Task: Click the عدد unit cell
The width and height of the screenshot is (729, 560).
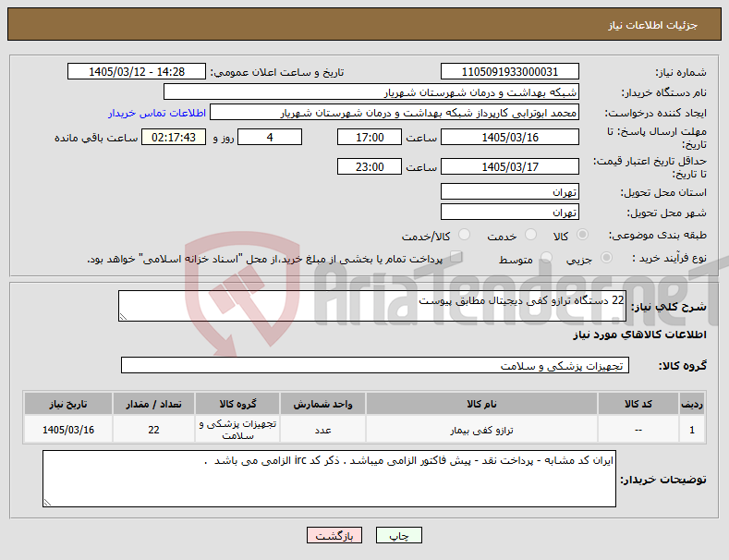Action: (322, 430)
